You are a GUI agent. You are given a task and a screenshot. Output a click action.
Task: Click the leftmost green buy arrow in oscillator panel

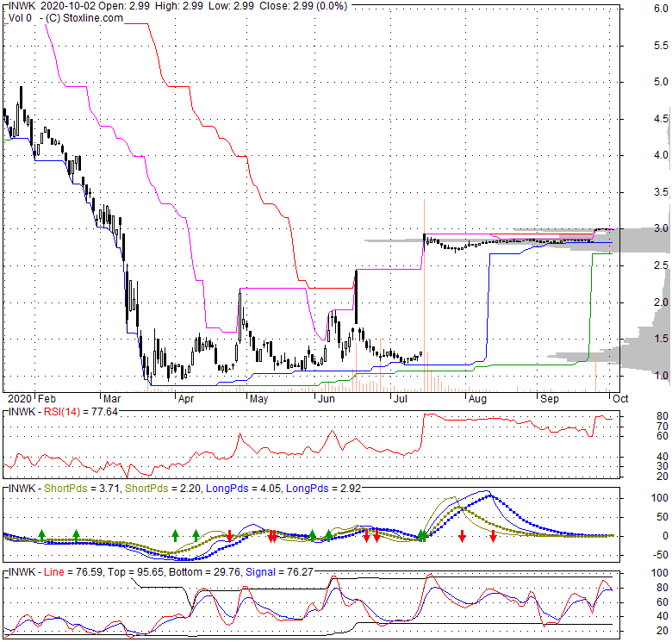pyautogui.click(x=41, y=535)
